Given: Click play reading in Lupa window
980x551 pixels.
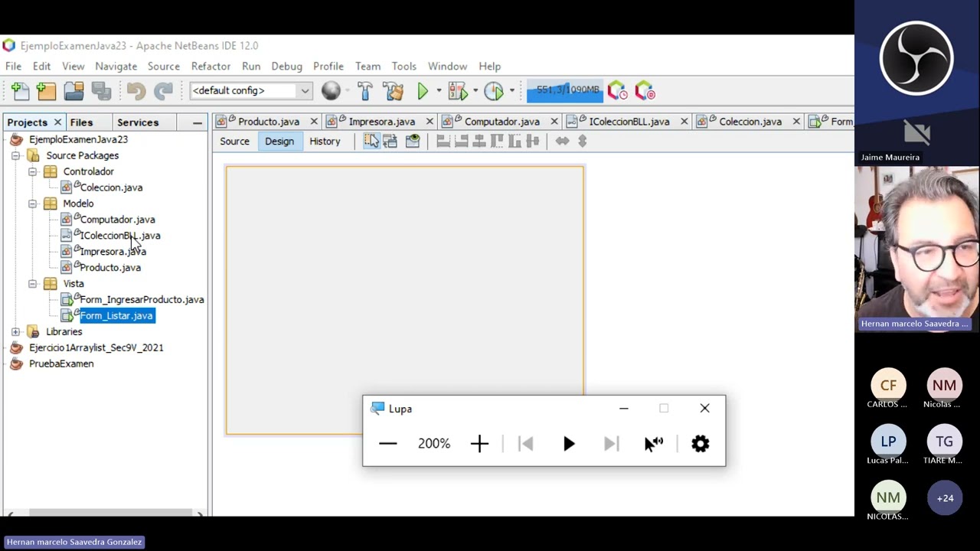Looking at the screenshot, I should [x=568, y=444].
